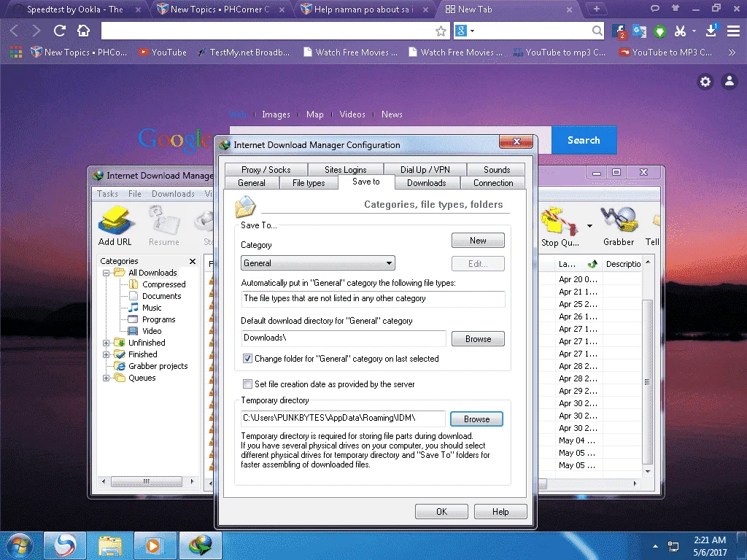Click the browser address bar
This screenshot has height=560, width=747.
(268, 31)
